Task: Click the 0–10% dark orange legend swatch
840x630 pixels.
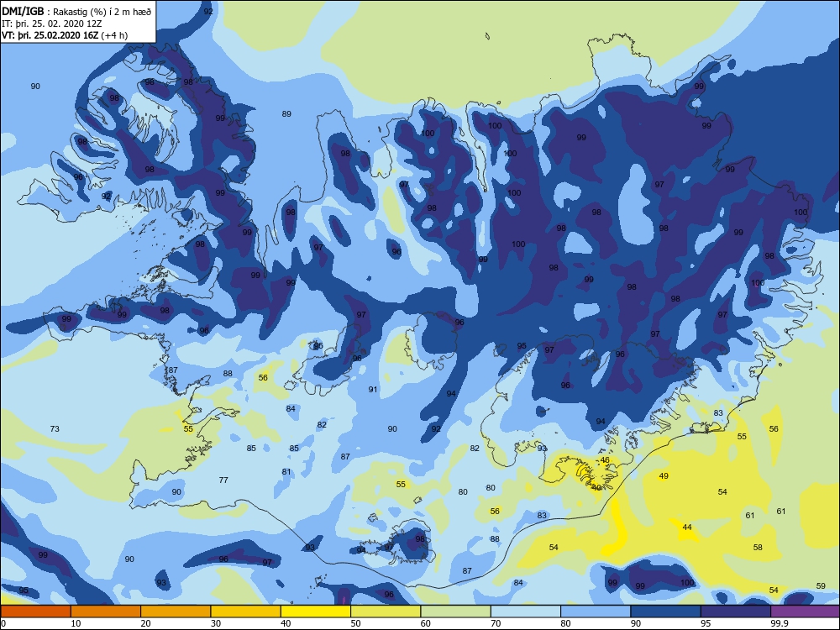Action: 36,612
